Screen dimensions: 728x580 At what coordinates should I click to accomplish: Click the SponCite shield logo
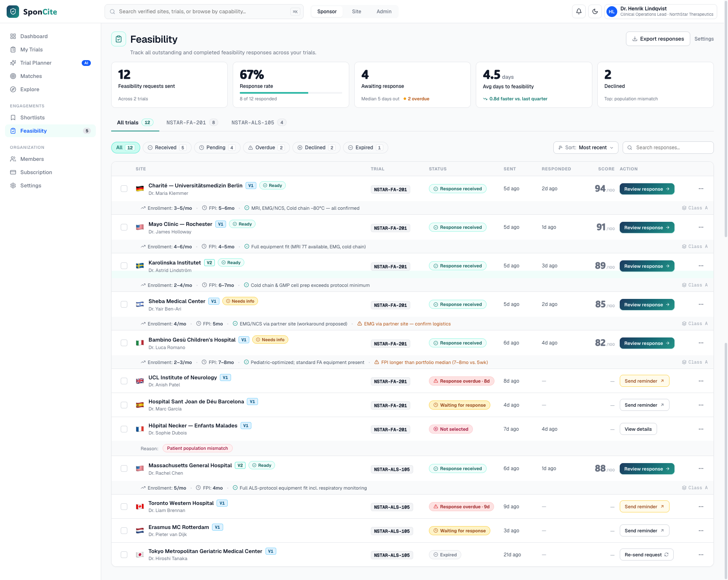tap(13, 12)
